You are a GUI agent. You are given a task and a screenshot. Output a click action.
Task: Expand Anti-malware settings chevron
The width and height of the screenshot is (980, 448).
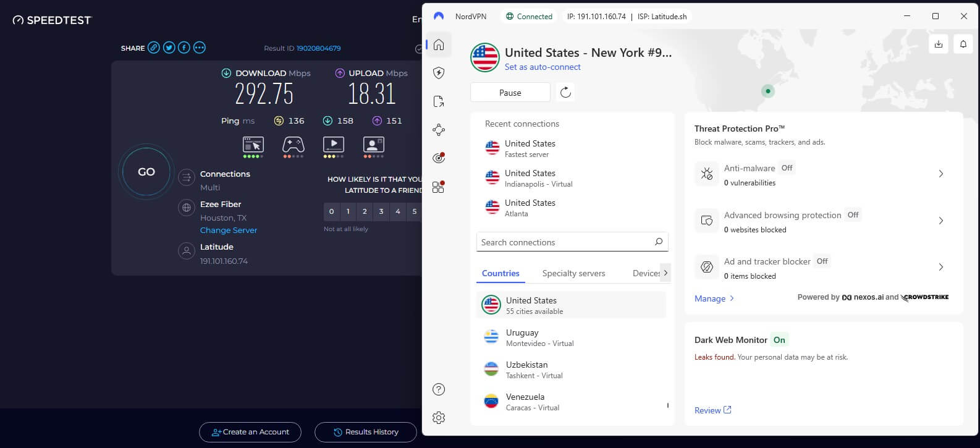click(x=941, y=174)
